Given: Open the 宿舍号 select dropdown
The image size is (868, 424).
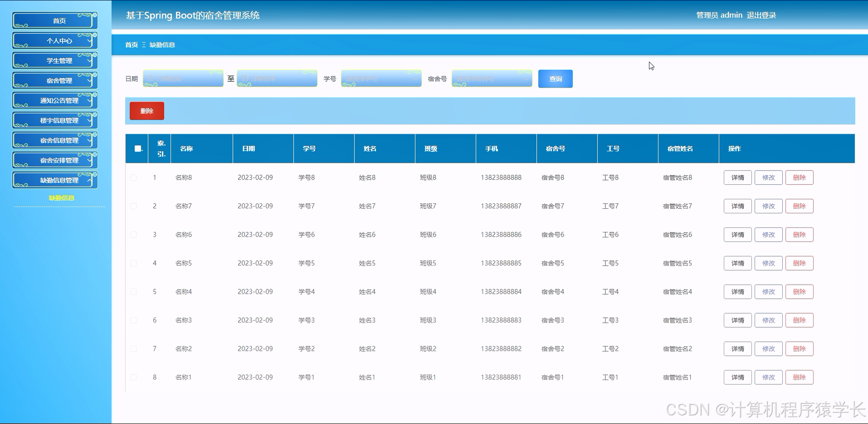Looking at the screenshot, I should coord(492,79).
